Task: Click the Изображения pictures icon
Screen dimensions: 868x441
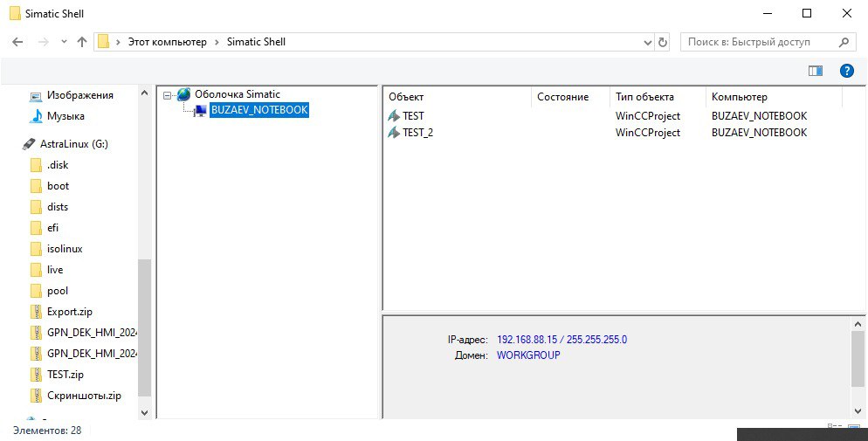Action: coord(36,96)
